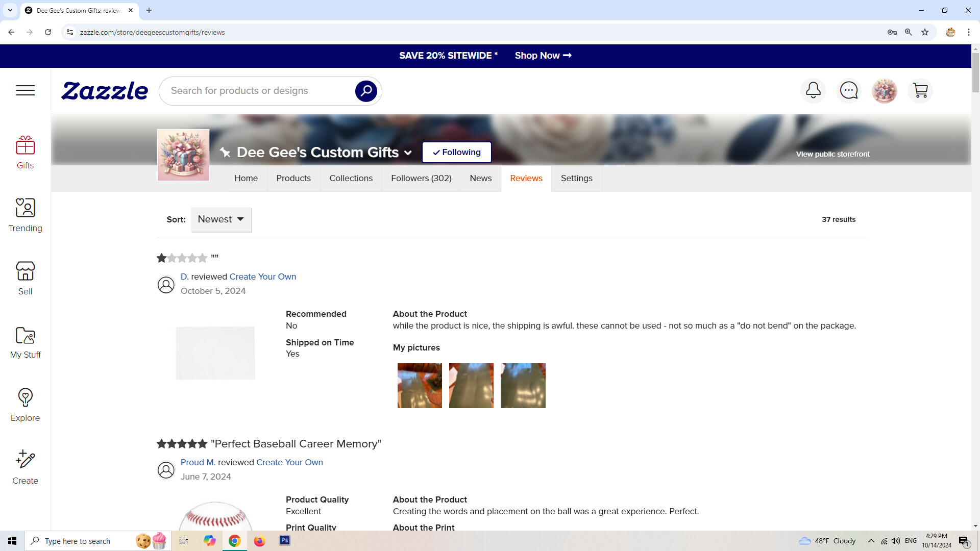Click the one-star rating on D.'s review
Screen dimensions: 980x551
(x=182, y=258)
